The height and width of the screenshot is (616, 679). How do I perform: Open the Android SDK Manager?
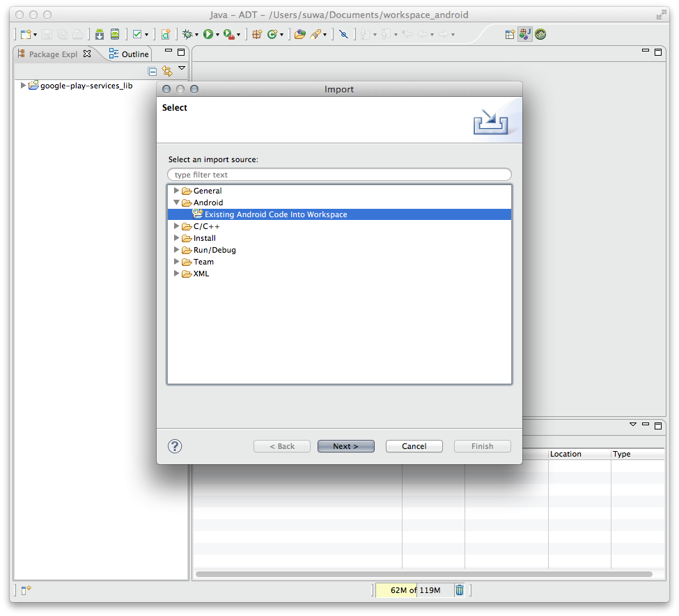tap(100, 34)
